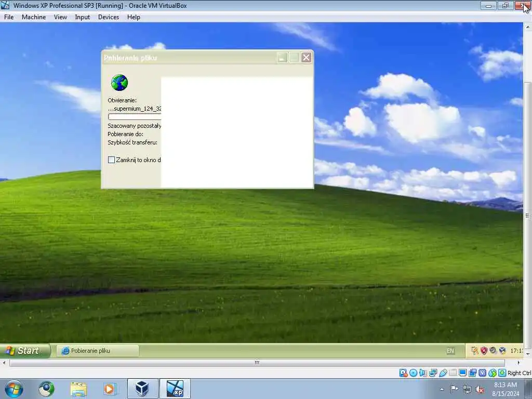The height and width of the screenshot is (399, 532).
Task: Click the optical disc status icon
Action: pos(413,373)
